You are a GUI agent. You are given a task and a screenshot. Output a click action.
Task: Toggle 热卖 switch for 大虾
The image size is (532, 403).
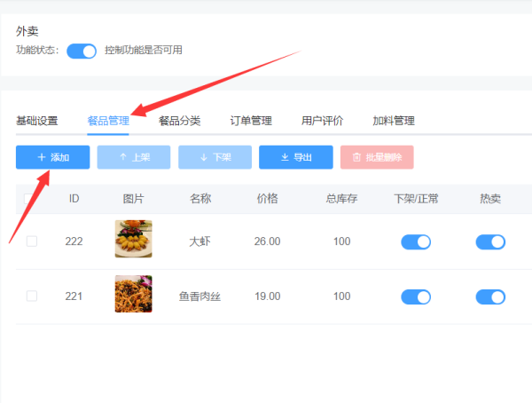pos(490,241)
